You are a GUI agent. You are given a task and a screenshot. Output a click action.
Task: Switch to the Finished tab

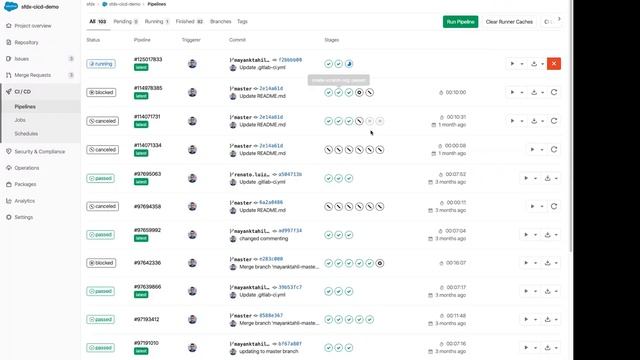(x=189, y=22)
